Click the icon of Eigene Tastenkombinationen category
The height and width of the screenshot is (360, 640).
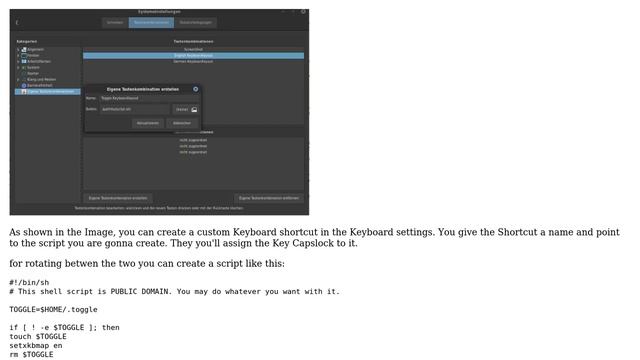24,91
